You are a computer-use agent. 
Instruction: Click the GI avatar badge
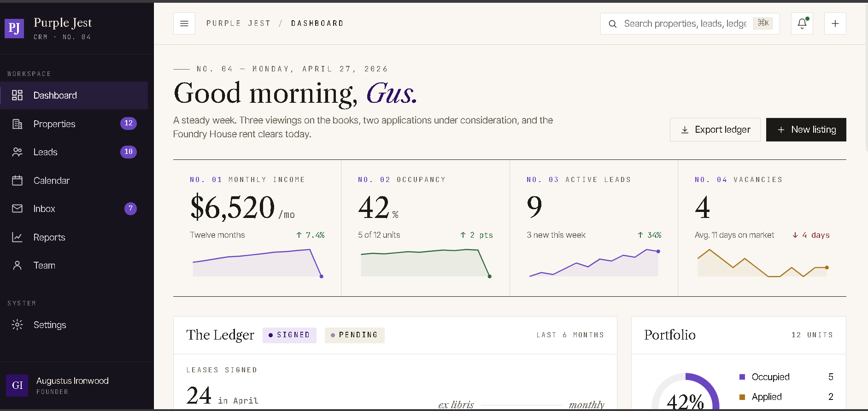point(17,386)
